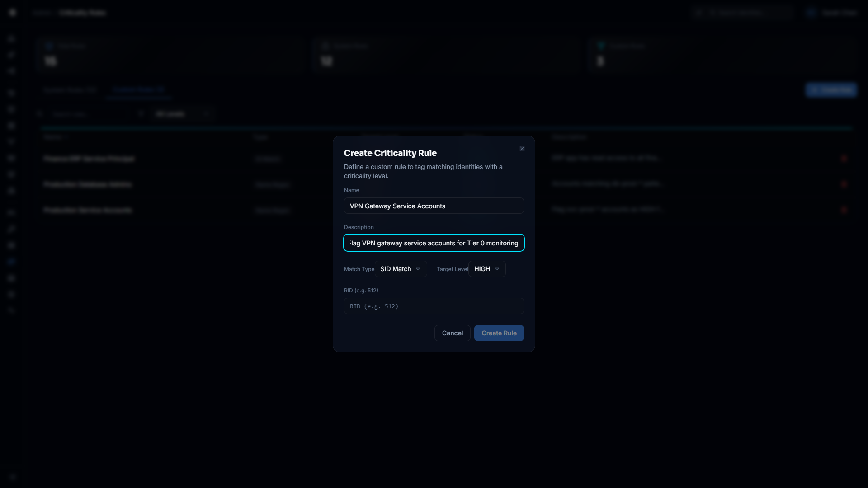This screenshot has width=868, height=488.
Task: Select the highlighted blue icon in the left sidebar
Action: click(11, 261)
